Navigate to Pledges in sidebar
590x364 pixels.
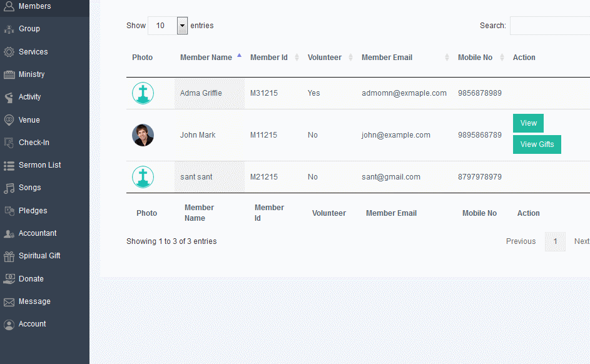(33, 210)
